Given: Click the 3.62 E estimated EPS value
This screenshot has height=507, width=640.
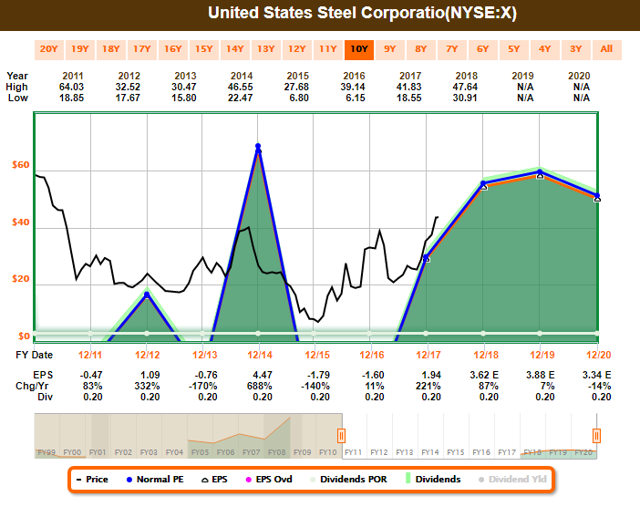Looking at the screenshot, I should (484, 375).
